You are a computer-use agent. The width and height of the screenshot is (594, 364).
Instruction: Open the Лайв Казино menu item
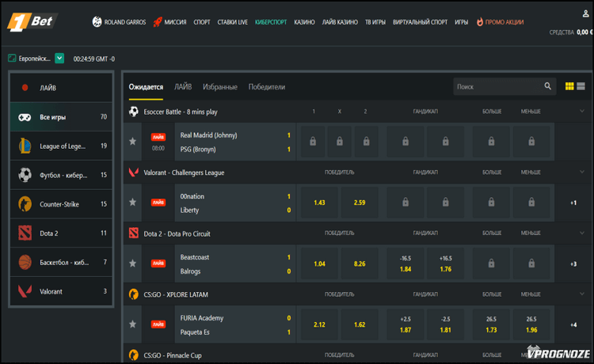[x=340, y=22]
